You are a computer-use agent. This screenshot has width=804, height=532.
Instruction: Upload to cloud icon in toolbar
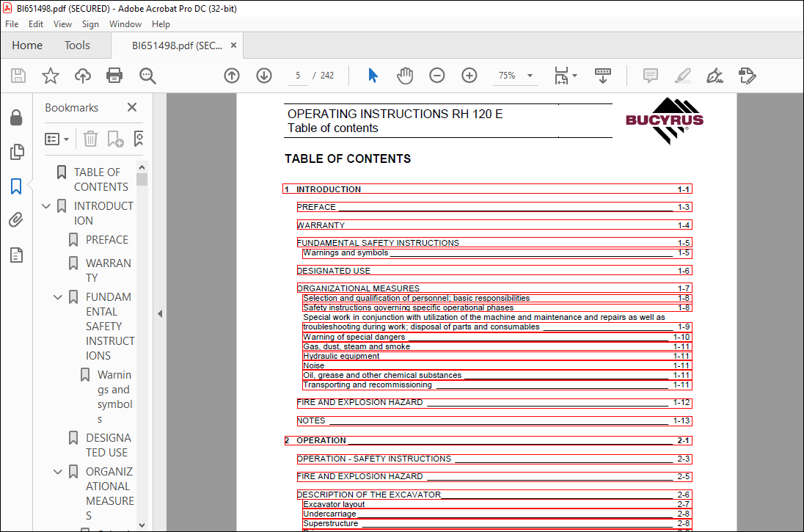click(x=83, y=76)
